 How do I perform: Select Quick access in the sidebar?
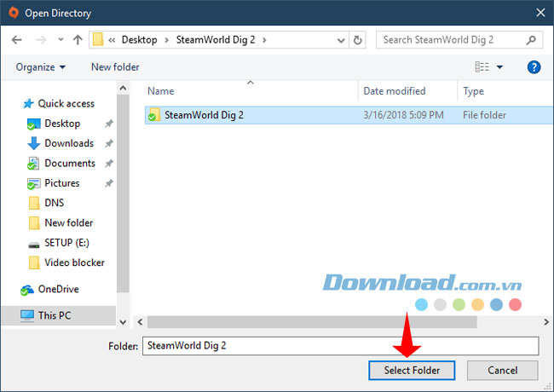(66, 103)
